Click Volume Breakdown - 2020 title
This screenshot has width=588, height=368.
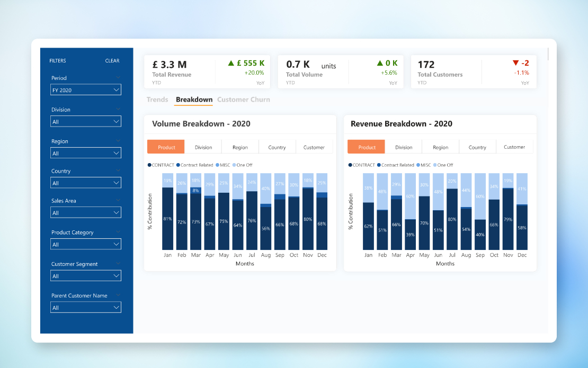201,124
